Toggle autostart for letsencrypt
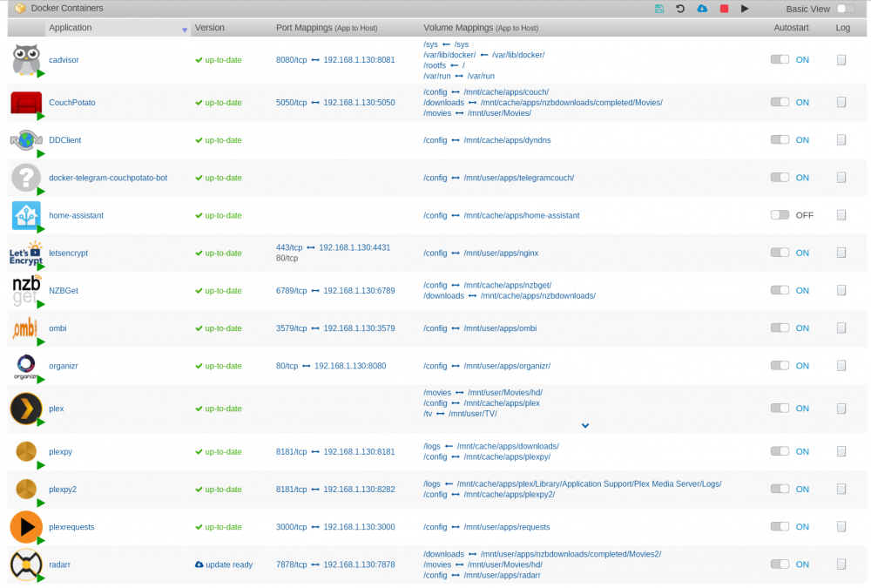The image size is (871, 588). tap(780, 253)
